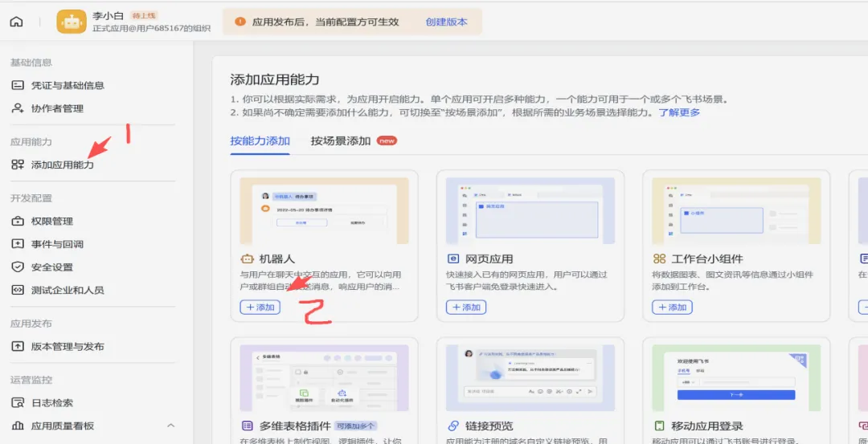Click the 事件与回调 icon
The height and width of the screenshot is (444, 868).
tap(18, 244)
